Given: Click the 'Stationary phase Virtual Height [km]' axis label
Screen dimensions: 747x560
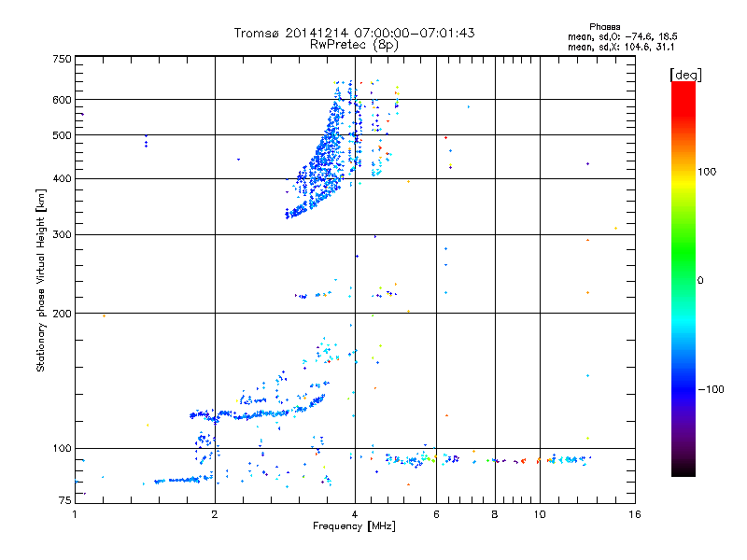Looking at the screenshot, I should pyautogui.click(x=41, y=280).
